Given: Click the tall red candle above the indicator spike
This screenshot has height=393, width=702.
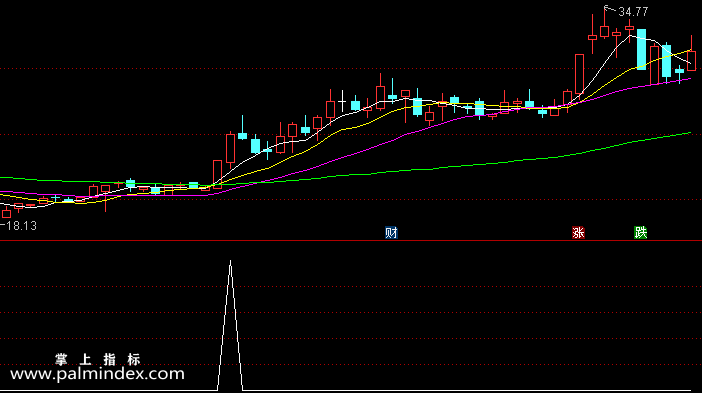Looking at the screenshot, I should (231, 148).
